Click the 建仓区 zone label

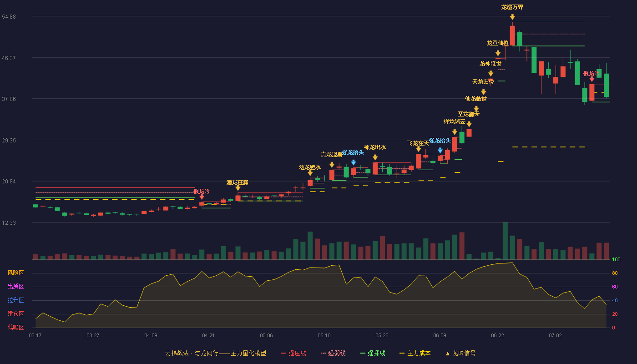[15, 314]
